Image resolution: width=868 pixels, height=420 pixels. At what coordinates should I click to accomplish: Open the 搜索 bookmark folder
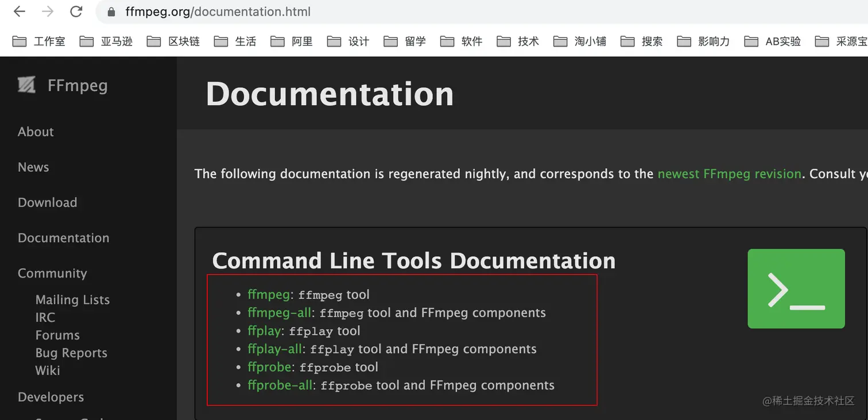(x=642, y=41)
